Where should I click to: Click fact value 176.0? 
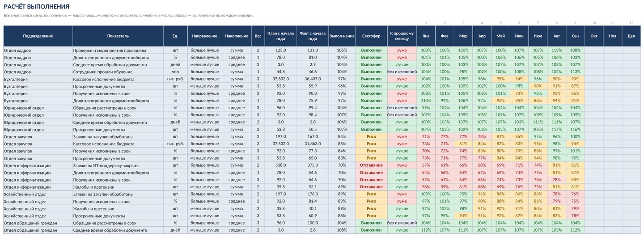[313, 194]
